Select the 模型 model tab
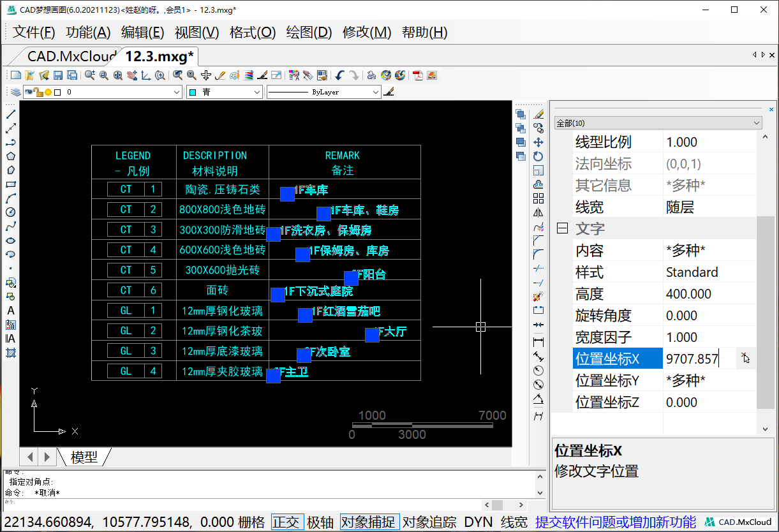This screenshot has width=779, height=532. pyautogui.click(x=84, y=457)
